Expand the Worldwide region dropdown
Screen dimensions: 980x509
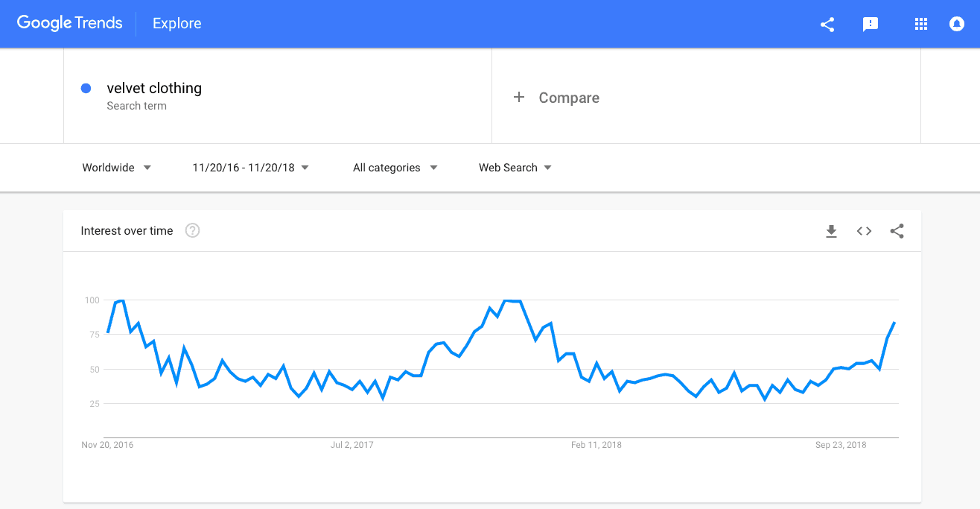click(117, 168)
